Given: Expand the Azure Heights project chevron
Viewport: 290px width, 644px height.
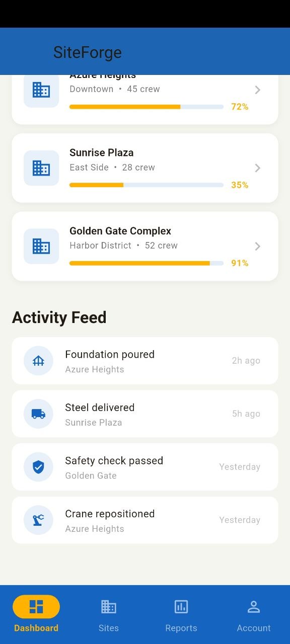Looking at the screenshot, I should pos(257,90).
